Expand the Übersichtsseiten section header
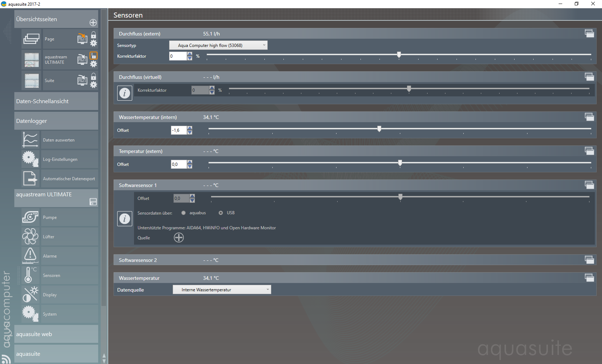Image resolution: width=602 pixels, height=364 pixels. pos(56,19)
